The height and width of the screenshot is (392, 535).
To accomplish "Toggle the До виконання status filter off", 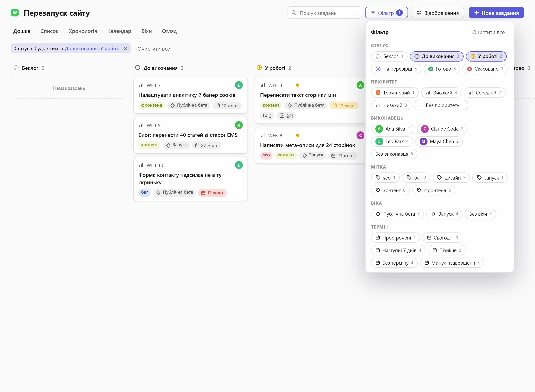I will coord(437,56).
